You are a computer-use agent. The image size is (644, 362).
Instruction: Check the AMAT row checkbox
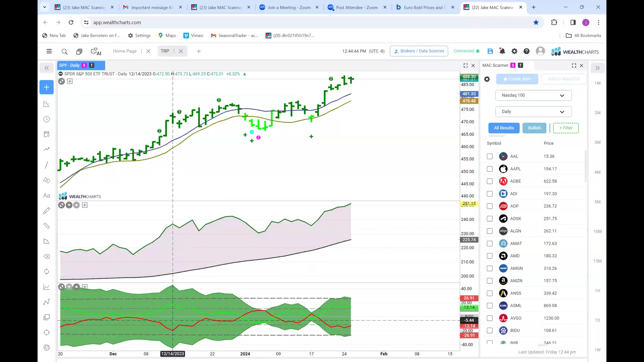490,243
